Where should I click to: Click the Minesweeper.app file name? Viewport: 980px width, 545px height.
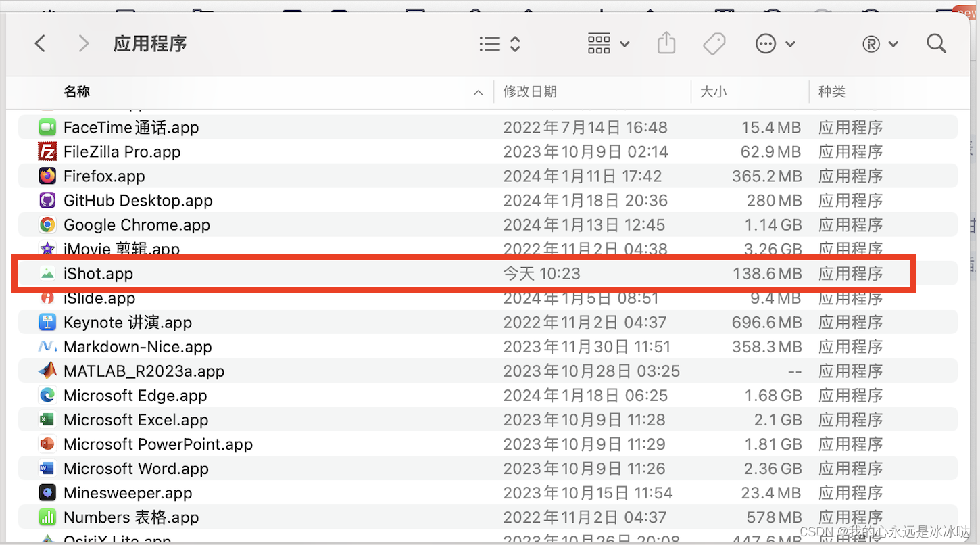pos(128,492)
